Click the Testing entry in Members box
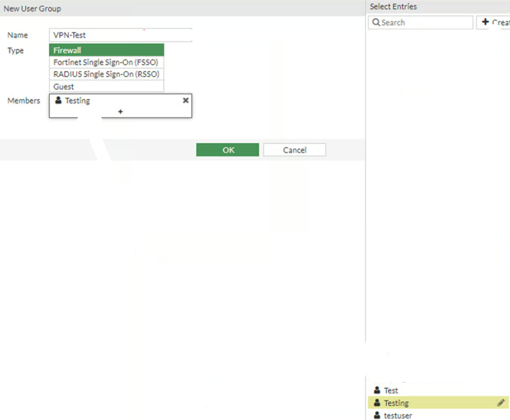The image size is (510, 420). pos(78,101)
